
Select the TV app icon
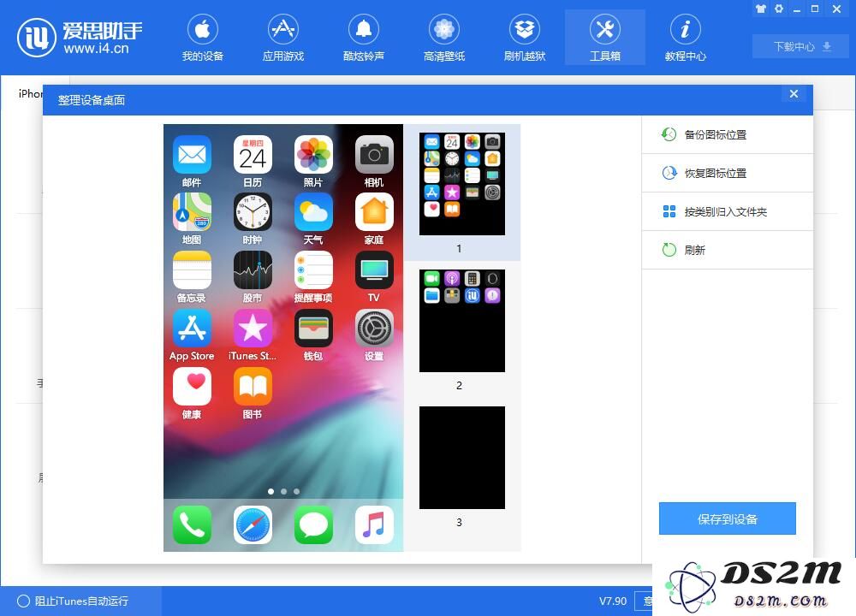pyautogui.click(x=374, y=270)
